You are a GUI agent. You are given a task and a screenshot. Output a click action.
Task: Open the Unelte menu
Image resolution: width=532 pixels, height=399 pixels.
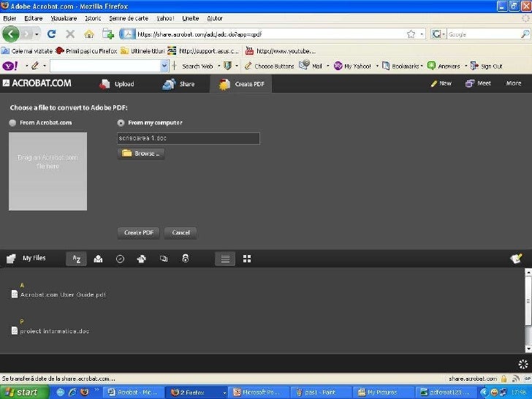click(x=190, y=18)
